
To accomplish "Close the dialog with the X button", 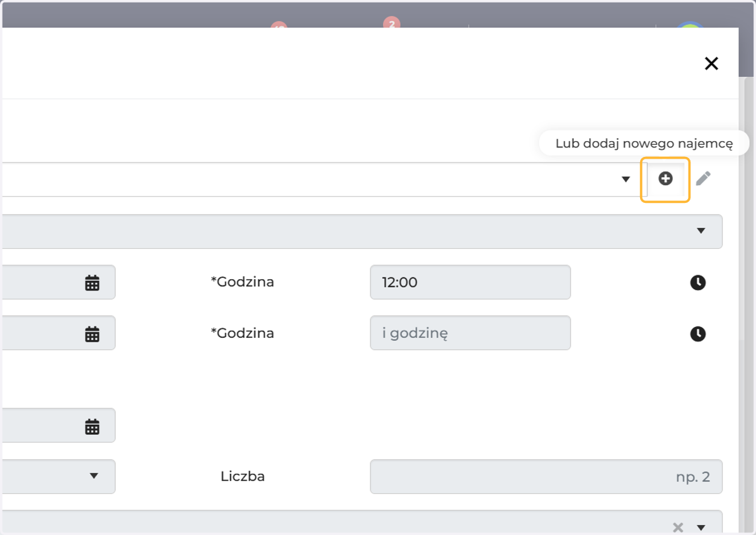I will click(x=711, y=63).
